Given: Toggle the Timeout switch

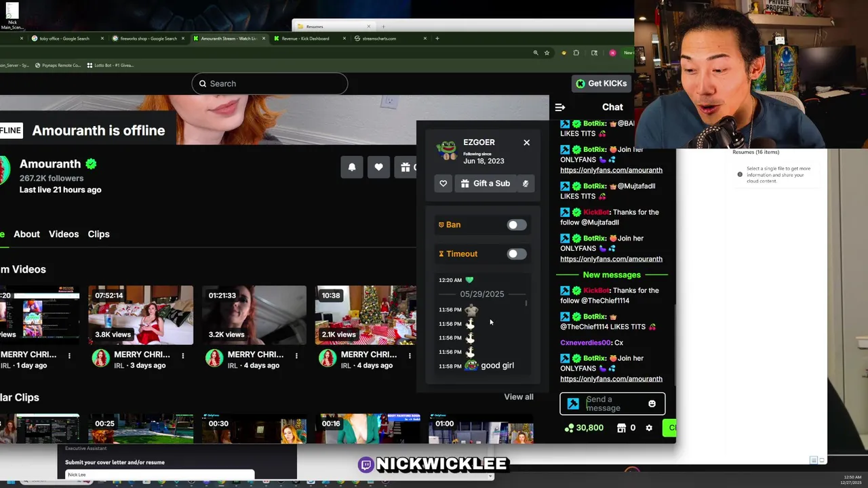Looking at the screenshot, I should click(x=517, y=254).
